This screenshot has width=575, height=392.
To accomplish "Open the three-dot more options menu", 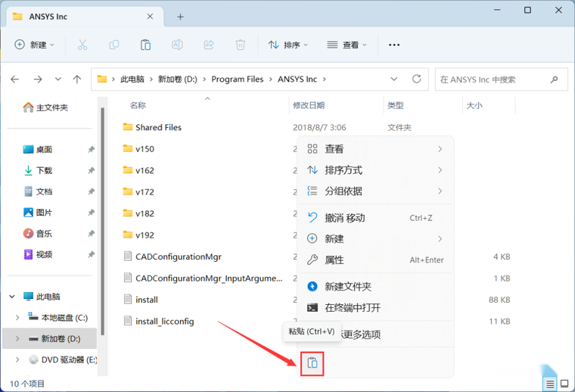I will point(394,45).
